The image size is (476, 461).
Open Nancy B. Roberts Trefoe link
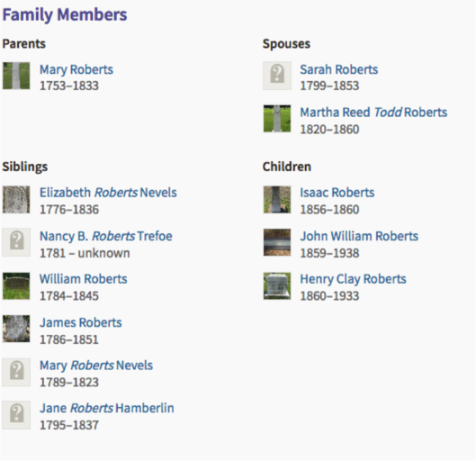(x=106, y=236)
